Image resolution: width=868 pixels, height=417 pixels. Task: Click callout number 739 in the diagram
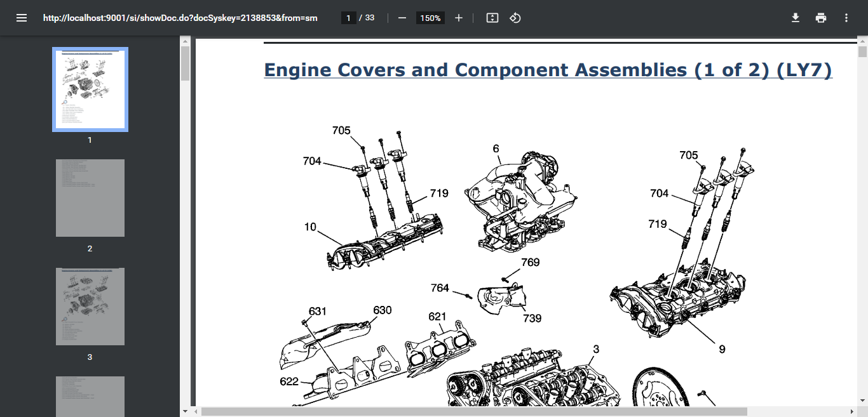click(x=532, y=318)
